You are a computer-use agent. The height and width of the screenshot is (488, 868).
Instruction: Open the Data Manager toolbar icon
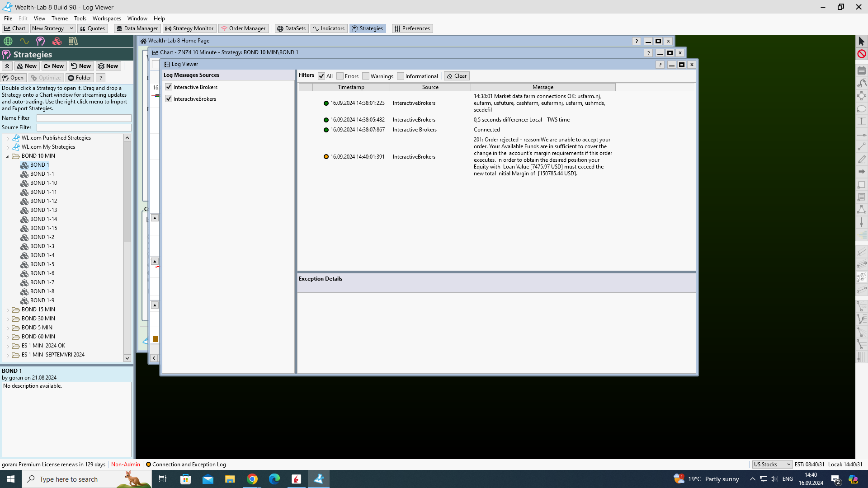pyautogui.click(x=137, y=28)
